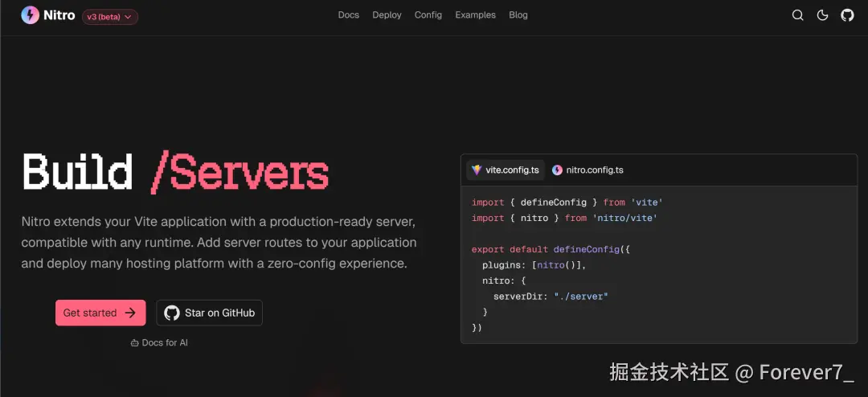
Task: Click the GitHub octocat icon in Star button
Action: [172, 313]
